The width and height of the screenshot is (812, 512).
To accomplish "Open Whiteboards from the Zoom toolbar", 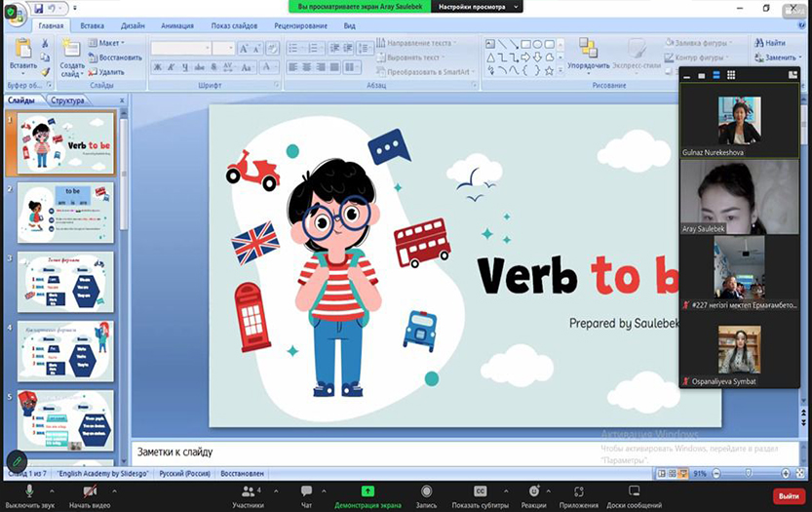I will pyautogui.click(x=634, y=492).
